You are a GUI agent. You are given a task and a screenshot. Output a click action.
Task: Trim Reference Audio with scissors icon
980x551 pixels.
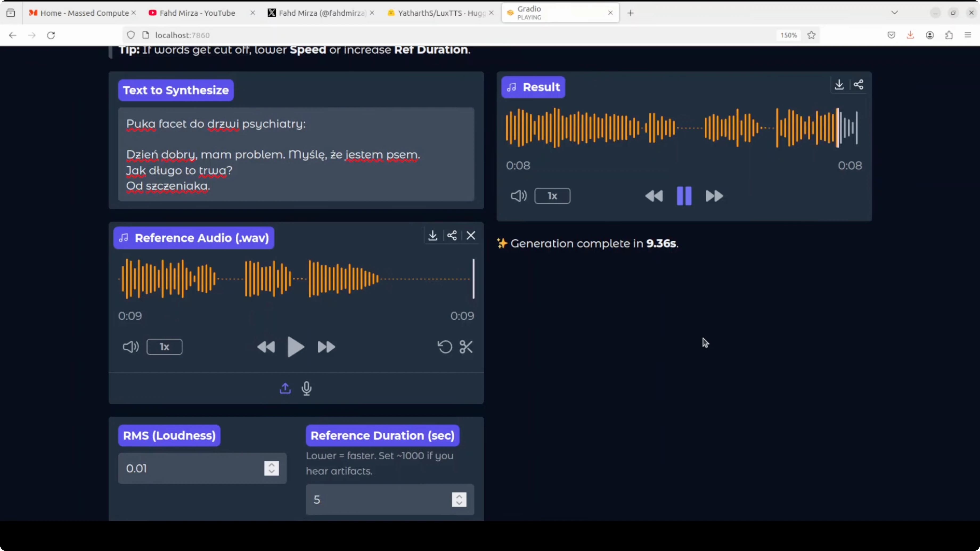(x=466, y=346)
